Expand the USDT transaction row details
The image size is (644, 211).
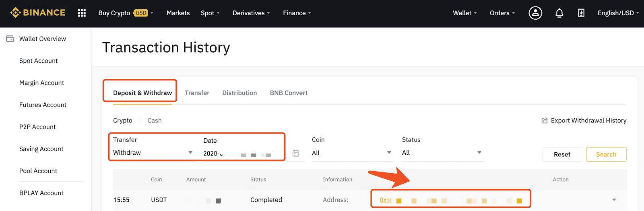coord(614,200)
